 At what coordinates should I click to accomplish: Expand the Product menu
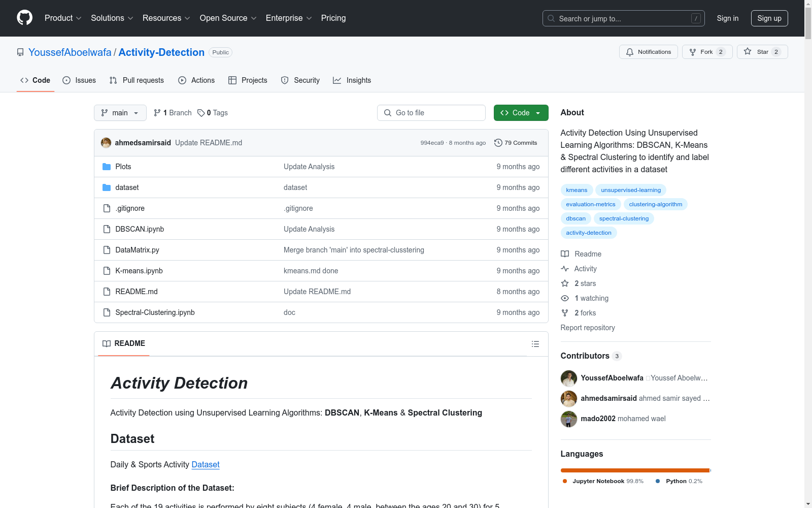tap(63, 18)
